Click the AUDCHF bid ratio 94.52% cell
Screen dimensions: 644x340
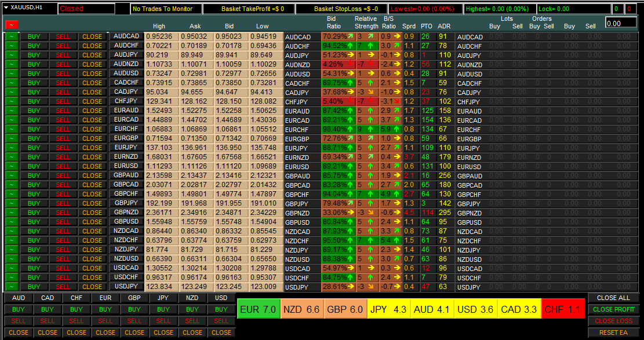tap(339, 46)
